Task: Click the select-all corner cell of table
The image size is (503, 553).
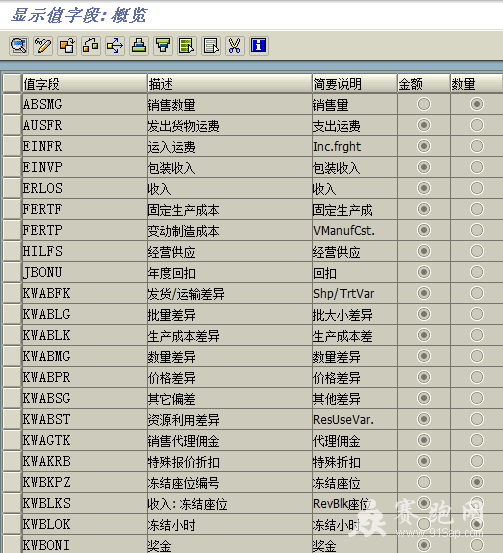Action: (x=12, y=84)
